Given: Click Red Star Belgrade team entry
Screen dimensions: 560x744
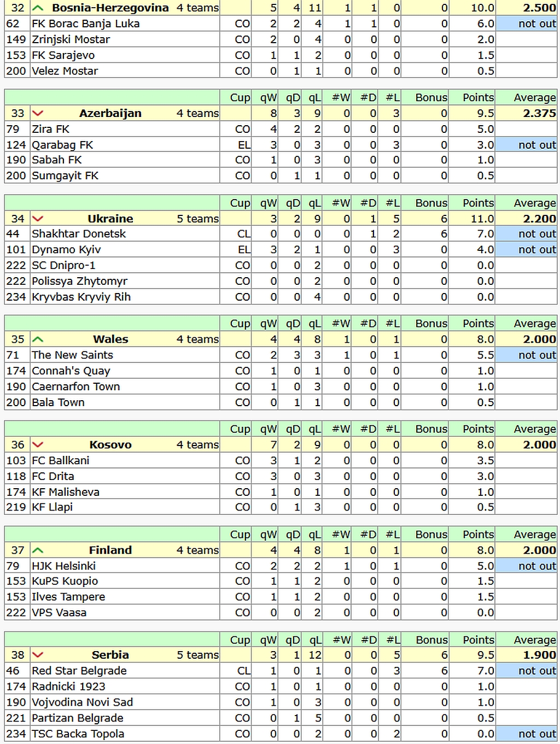Looking at the screenshot, I should 79,671.
